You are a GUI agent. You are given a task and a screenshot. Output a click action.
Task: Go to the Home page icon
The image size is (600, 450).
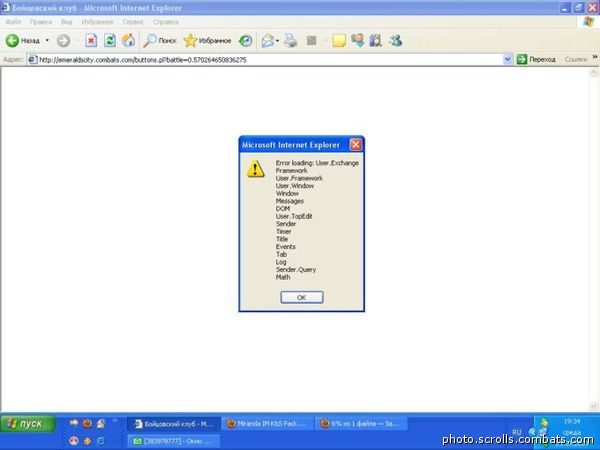pyautogui.click(x=129, y=41)
